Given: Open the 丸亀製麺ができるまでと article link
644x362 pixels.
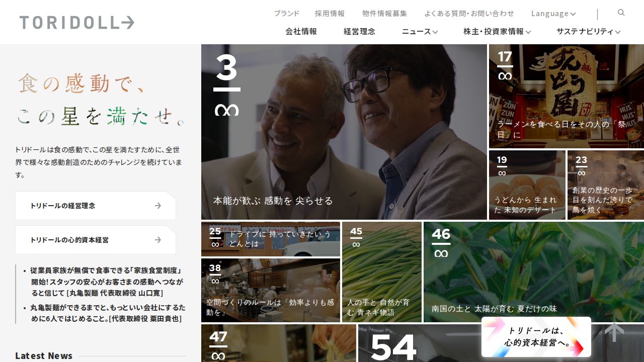Looking at the screenshot, I should click(x=107, y=313).
